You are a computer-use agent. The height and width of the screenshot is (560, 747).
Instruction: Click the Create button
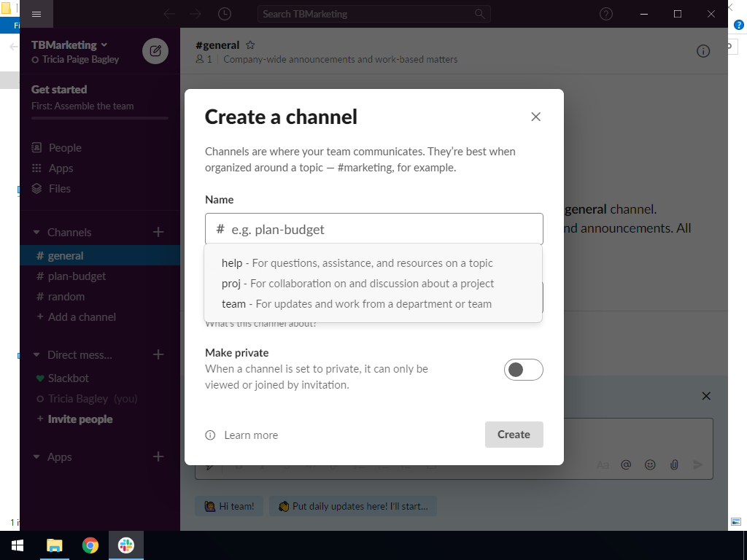coord(514,435)
